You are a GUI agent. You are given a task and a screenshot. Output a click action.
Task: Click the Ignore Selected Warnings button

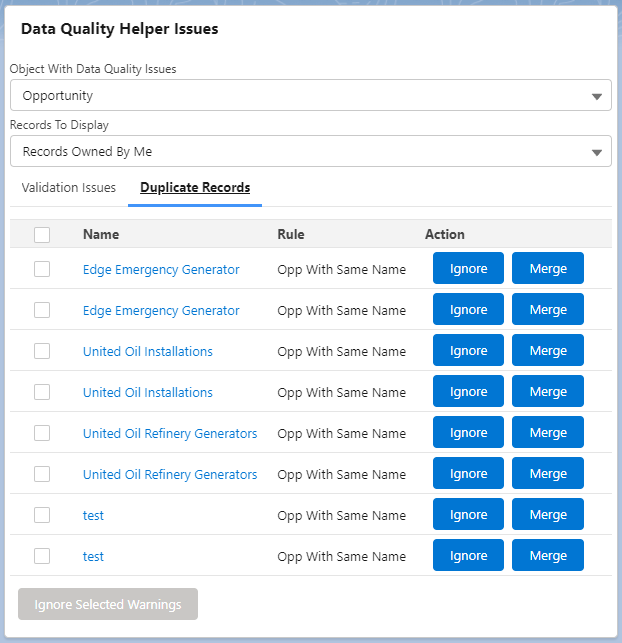[108, 605]
